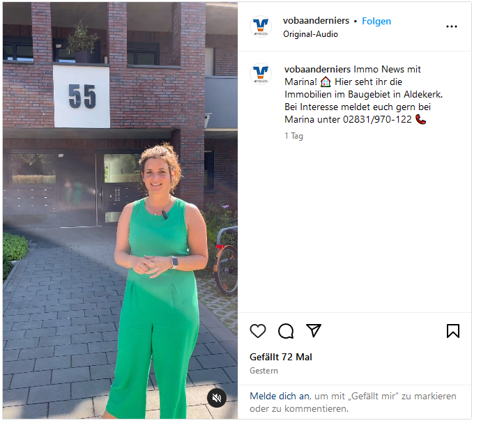
Task: Open comments via speech bubble icon
Action: tap(286, 331)
